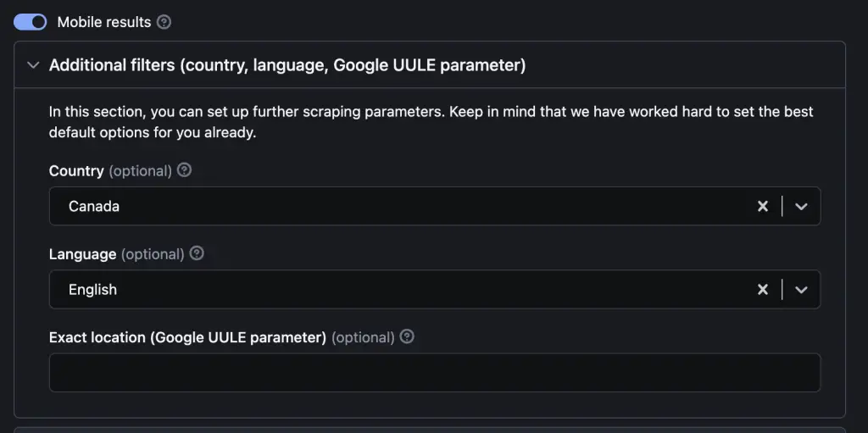This screenshot has height=433, width=868.
Task: Open the Country dropdown arrow
Action: click(801, 207)
